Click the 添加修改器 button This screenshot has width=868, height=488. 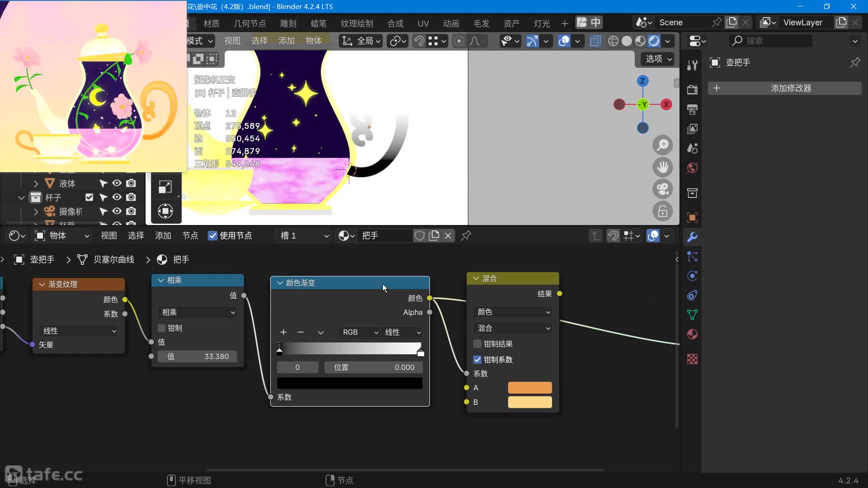[x=784, y=88]
